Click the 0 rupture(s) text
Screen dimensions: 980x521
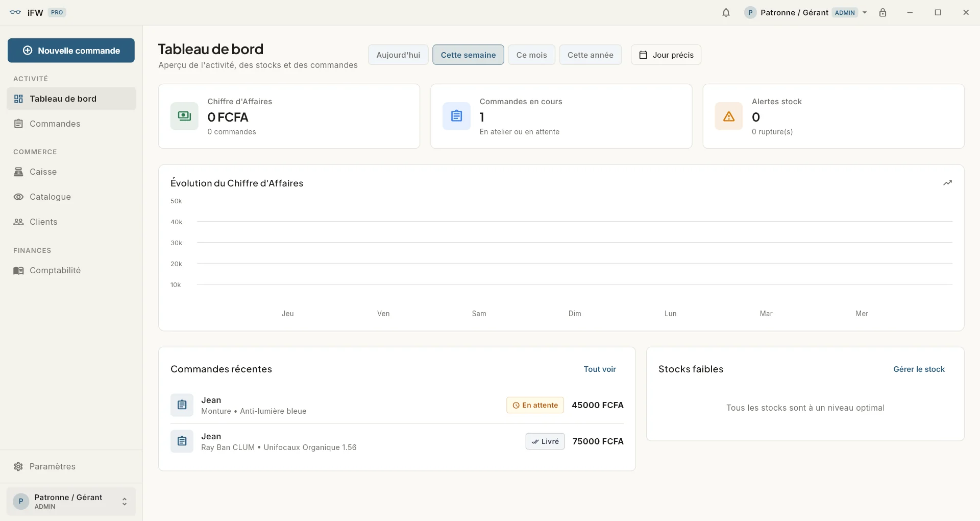click(772, 132)
